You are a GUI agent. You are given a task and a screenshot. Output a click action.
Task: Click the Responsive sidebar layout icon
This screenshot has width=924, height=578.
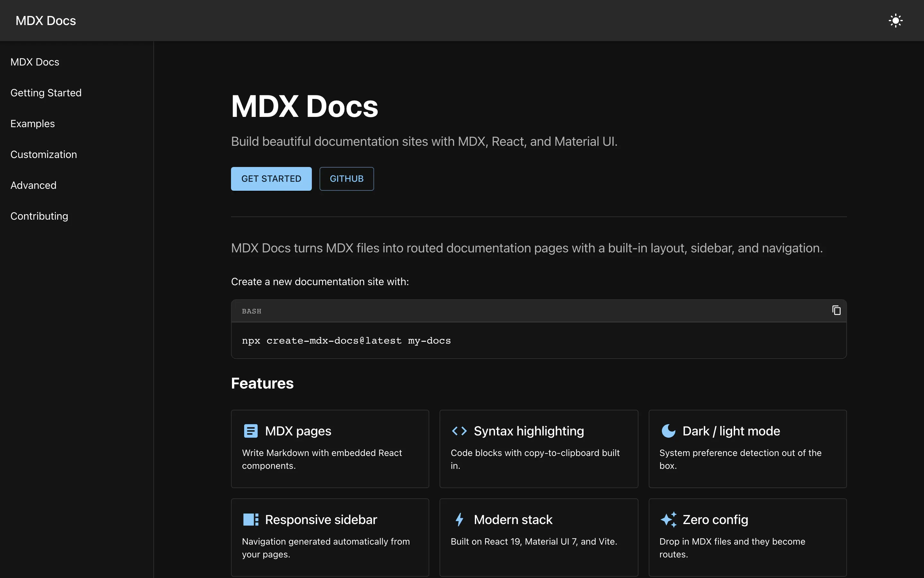click(251, 520)
